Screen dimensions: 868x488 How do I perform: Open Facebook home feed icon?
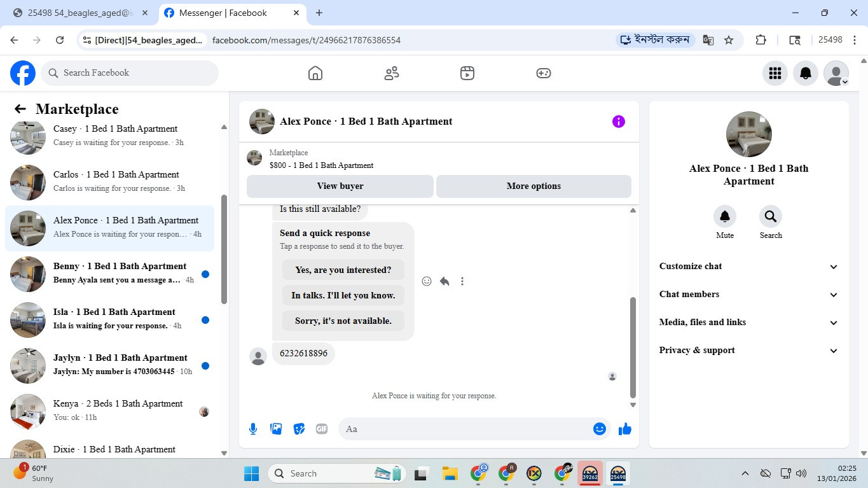click(315, 73)
